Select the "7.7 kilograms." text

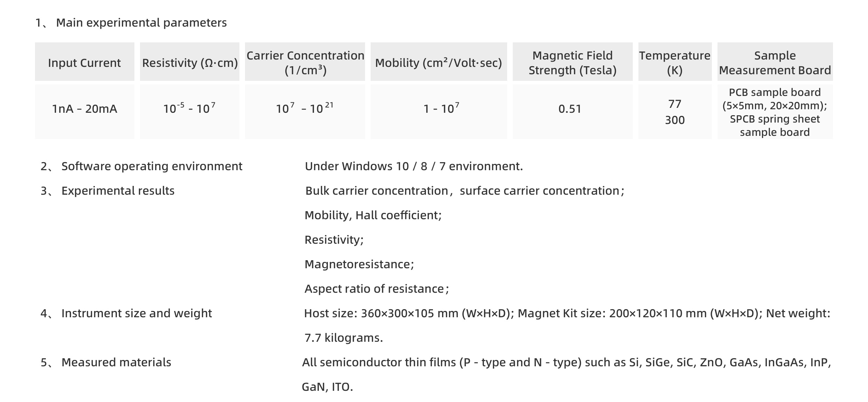coord(344,338)
